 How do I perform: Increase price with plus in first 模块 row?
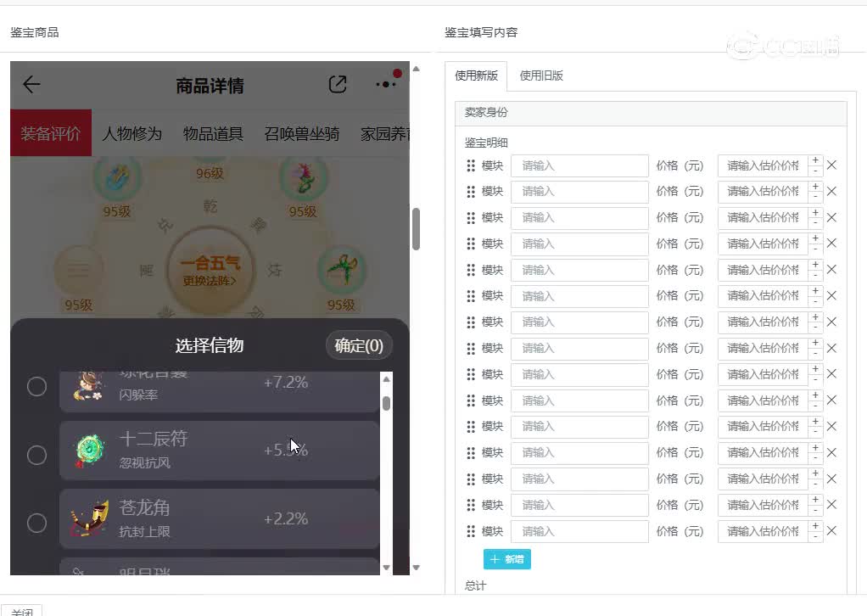(815, 160)
